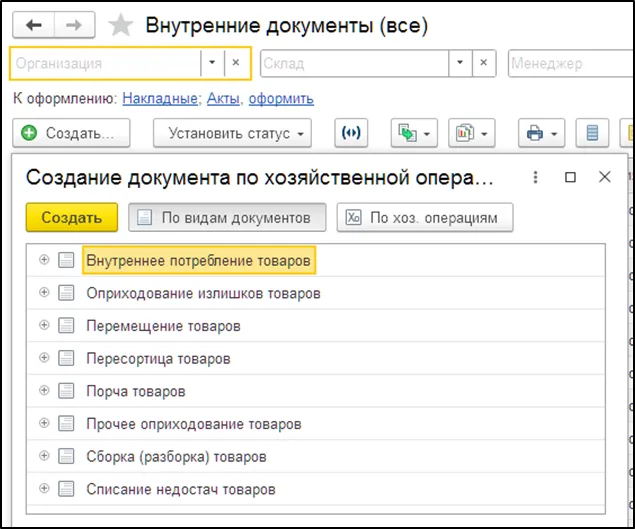Expand Перемещение товаров node
Viewport: 635px width, 529px height.
point(44,325)
